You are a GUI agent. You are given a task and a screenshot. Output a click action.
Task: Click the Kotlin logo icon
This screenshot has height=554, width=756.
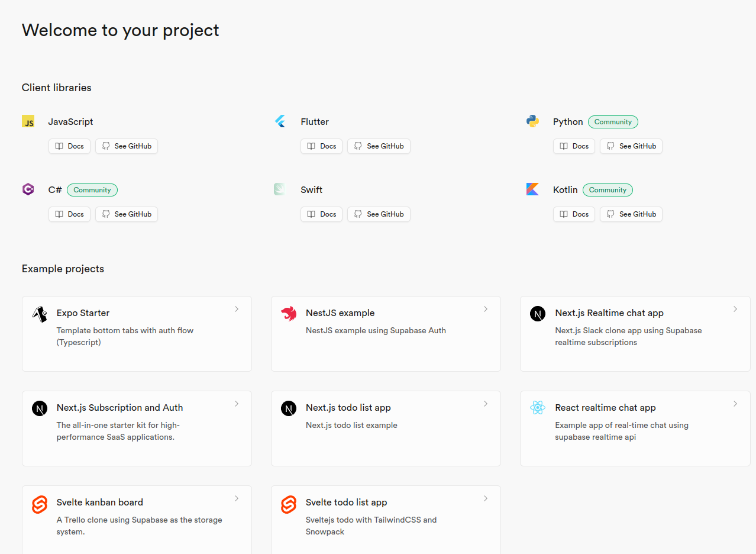(x=532, y=189)
